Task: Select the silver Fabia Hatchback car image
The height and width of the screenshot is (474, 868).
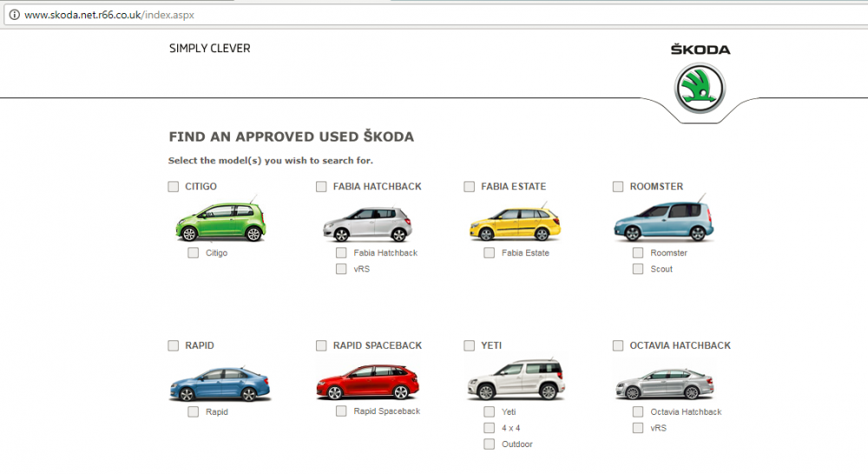Action: pyautogui.click(x=368, y=223)
